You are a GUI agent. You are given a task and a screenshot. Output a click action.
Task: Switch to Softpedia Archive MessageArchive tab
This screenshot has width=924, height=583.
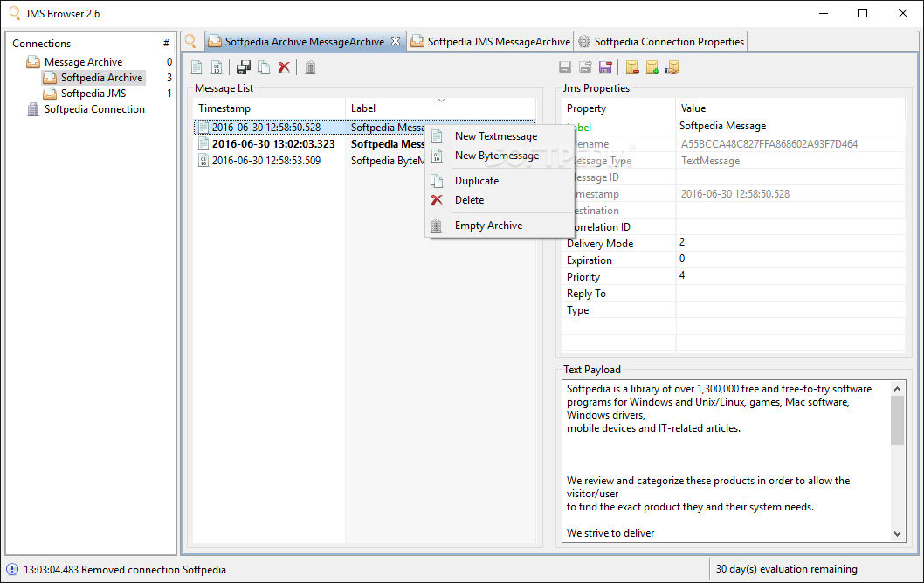305,42
